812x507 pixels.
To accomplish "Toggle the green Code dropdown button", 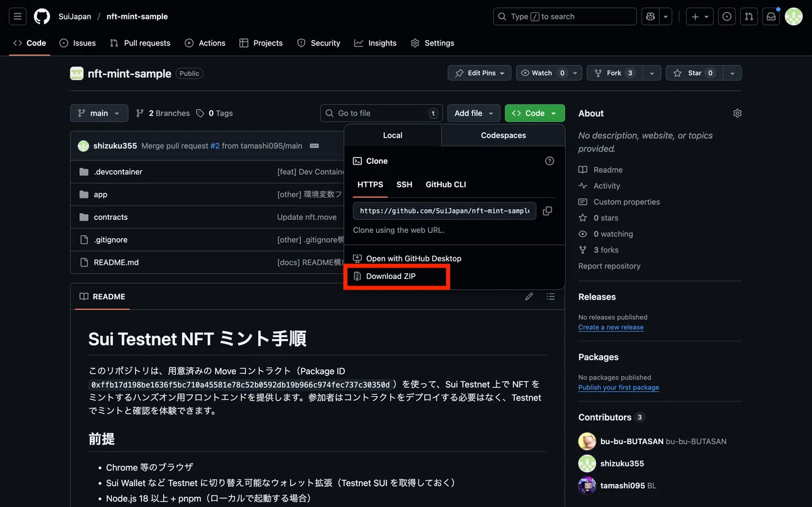I will tap(535, 113).
